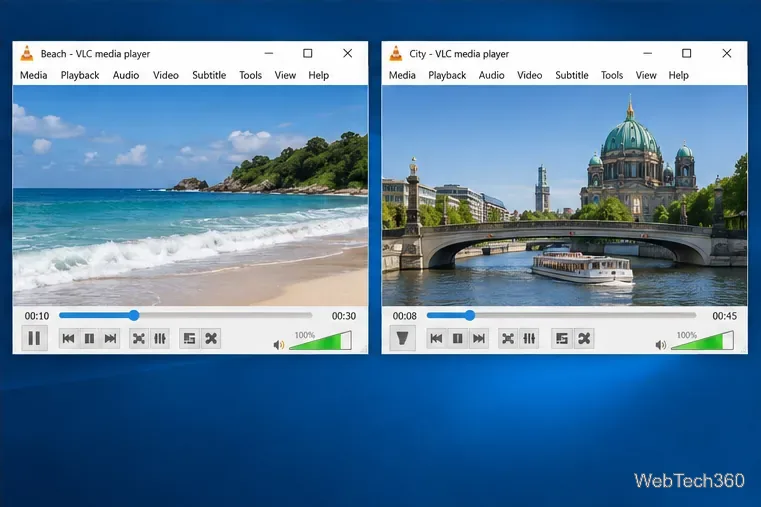Maximize the Beach VLC window

[x=308, y=53]
